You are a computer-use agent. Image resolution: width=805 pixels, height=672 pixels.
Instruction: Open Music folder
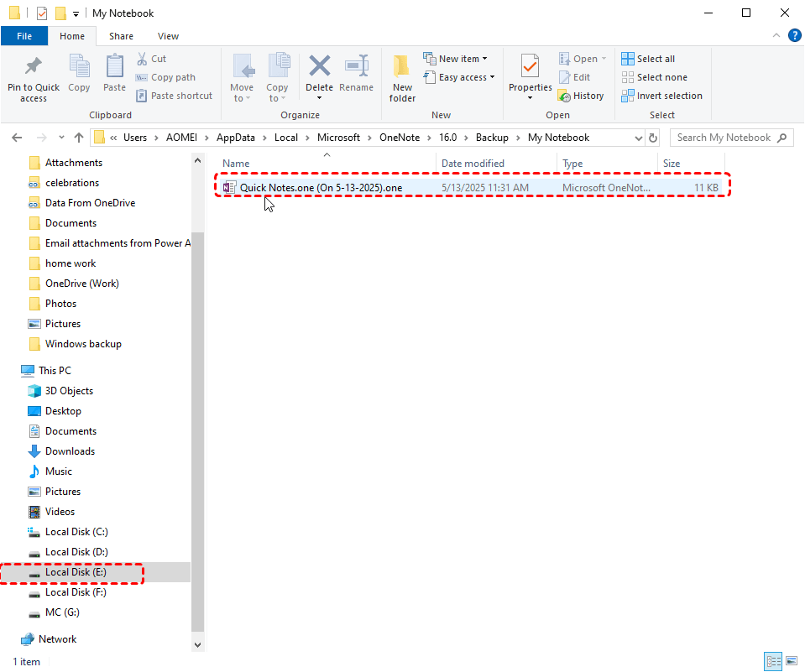(x=58, y=471)
